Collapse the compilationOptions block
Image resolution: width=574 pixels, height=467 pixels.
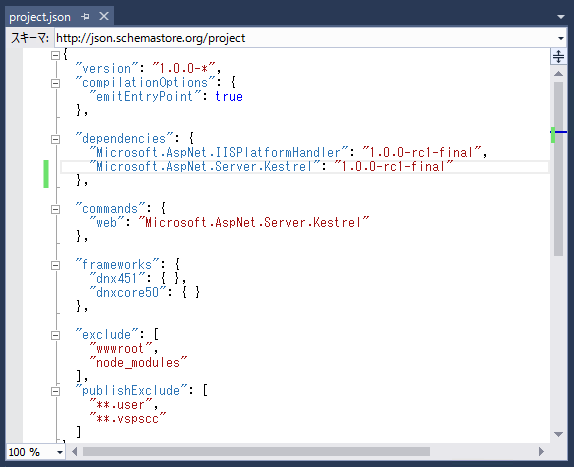pos(55,83)
